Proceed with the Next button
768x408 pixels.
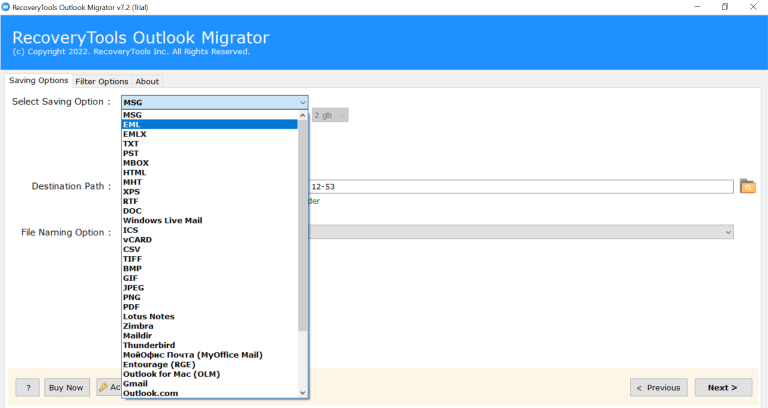pyautogui.click(x=723, y=387)
